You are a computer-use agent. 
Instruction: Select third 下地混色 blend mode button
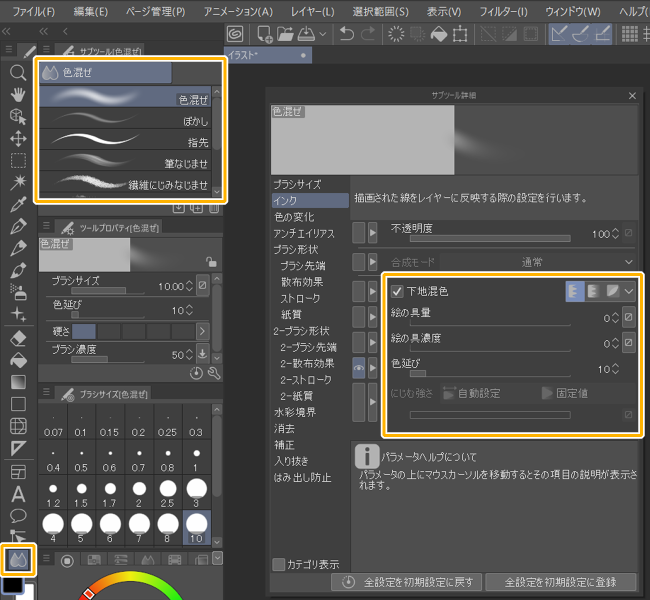pyautogui.click(x=612, y=291)
